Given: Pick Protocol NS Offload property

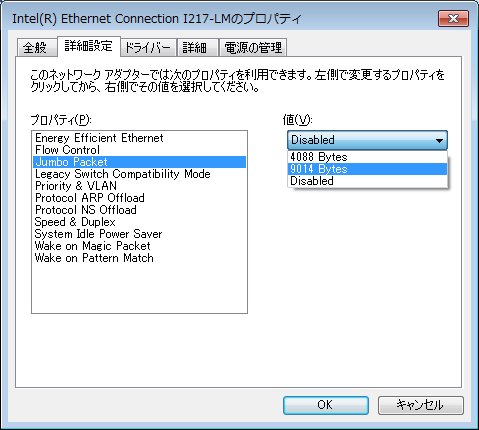Looking at the screenshot, I should click(139, 210).
